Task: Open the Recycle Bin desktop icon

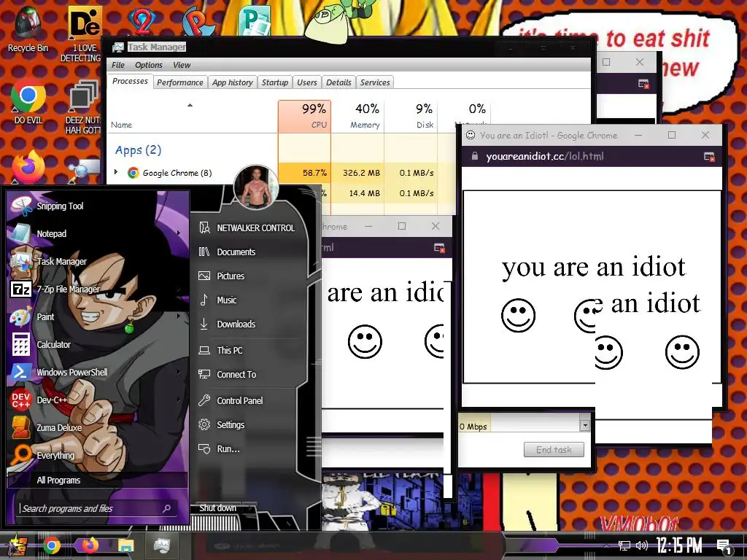Action: click(x=28, y=28)
